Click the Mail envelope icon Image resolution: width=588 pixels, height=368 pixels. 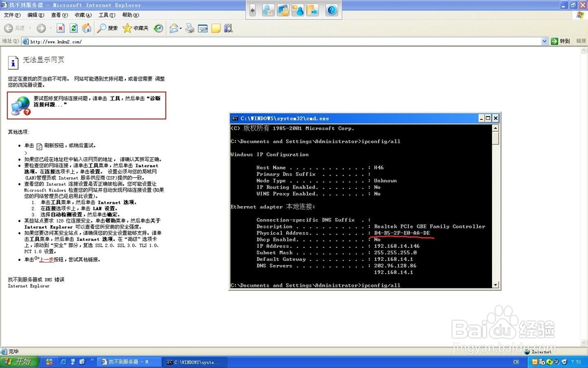click(x=173, y=28)
